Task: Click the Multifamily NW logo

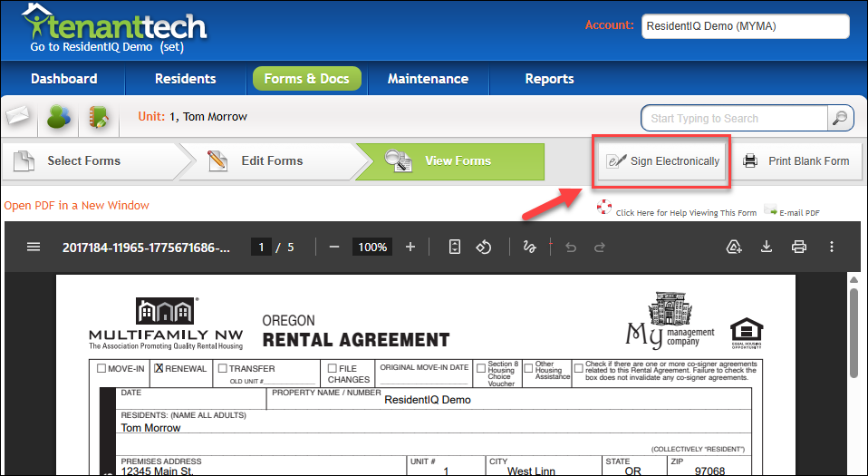Action: coord(166,324)
